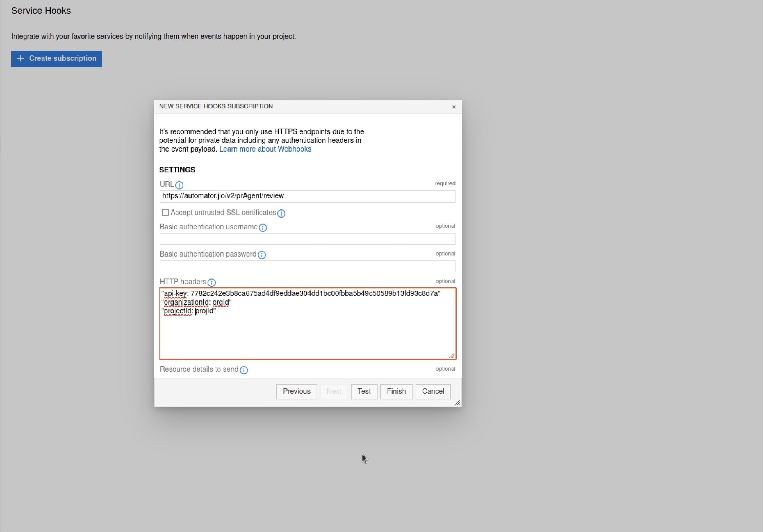
Task: Click the Test button
Action: [x=364, y=391]
